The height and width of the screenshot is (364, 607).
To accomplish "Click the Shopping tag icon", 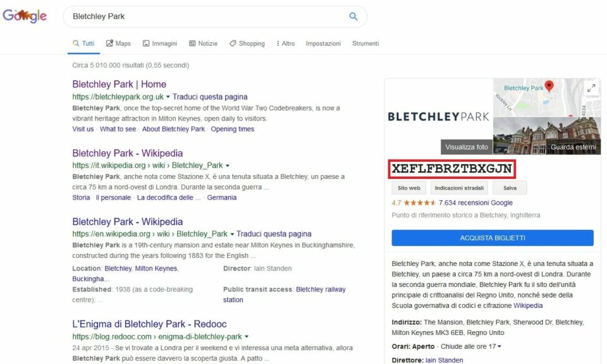I will click(233, 43).
